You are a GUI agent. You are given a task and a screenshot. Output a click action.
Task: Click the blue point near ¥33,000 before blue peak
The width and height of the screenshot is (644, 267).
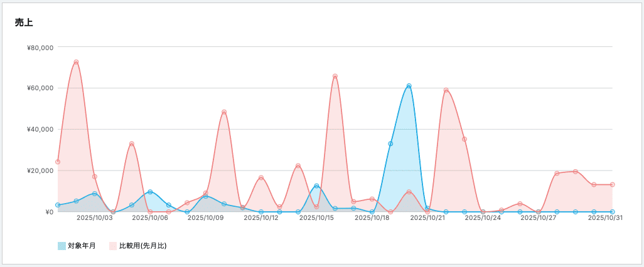pyautogui.click(x=390, y=144)
